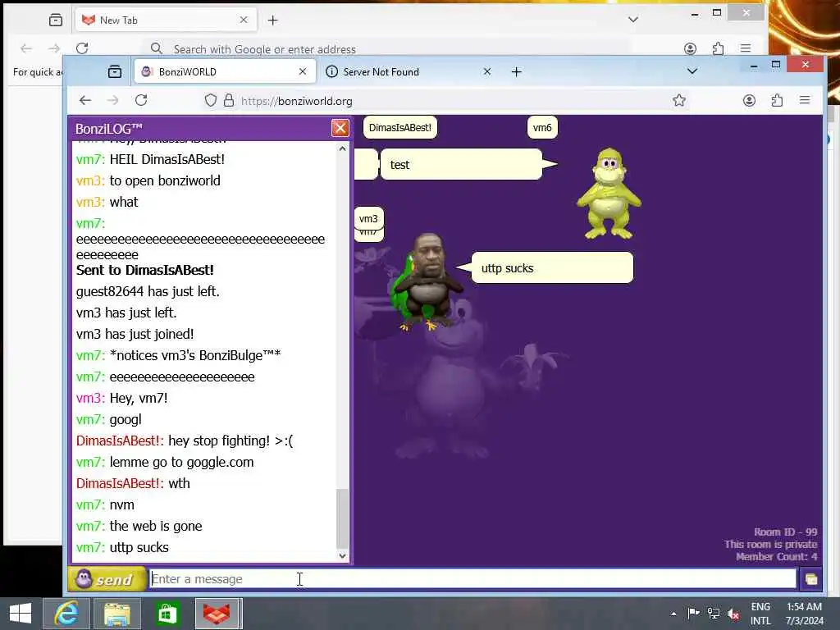Click back arrow in BonziWORLD browser window

click(x=85, y=100)
